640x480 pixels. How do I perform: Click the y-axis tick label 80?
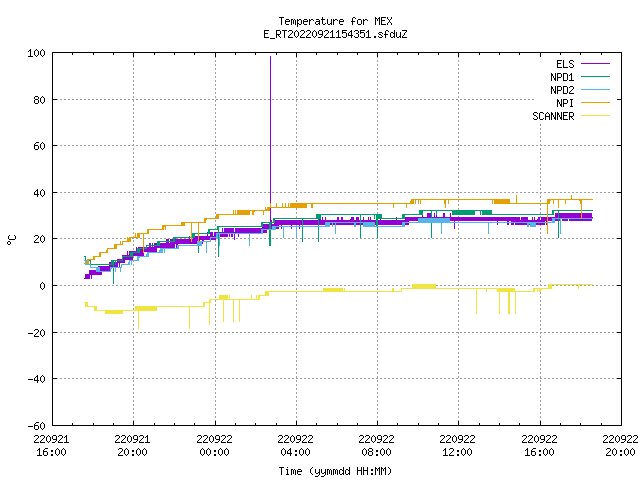[39, 100]
